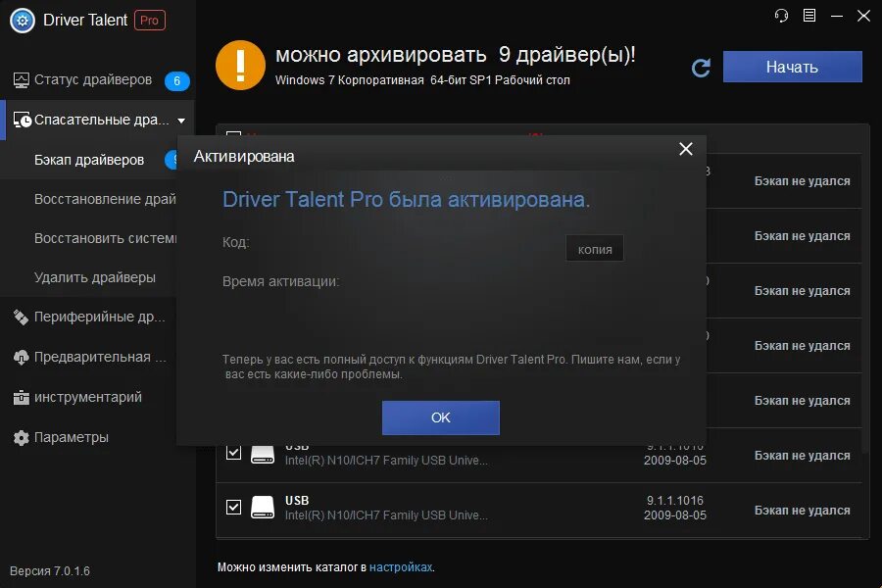Screen dimensions: 882x588
Task: Open the menu list icon in title bar
Action: pos(808,16)
